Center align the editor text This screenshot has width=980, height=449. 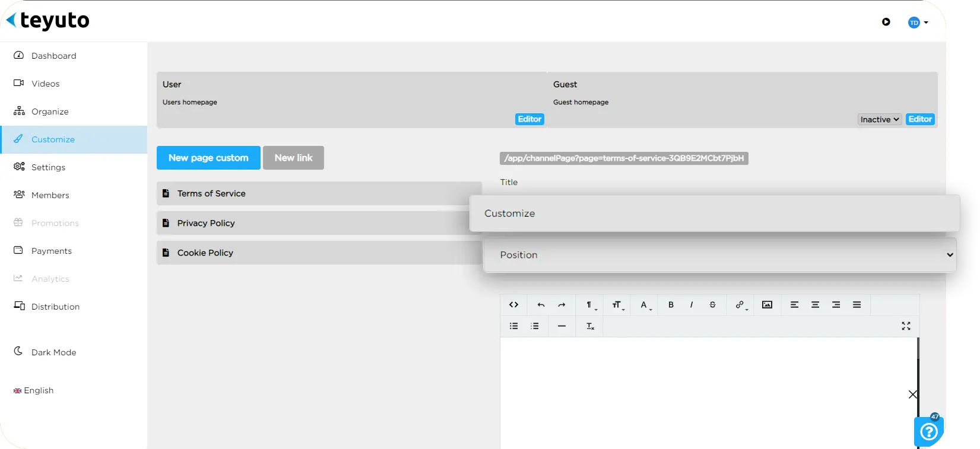(x=815, y=305)
